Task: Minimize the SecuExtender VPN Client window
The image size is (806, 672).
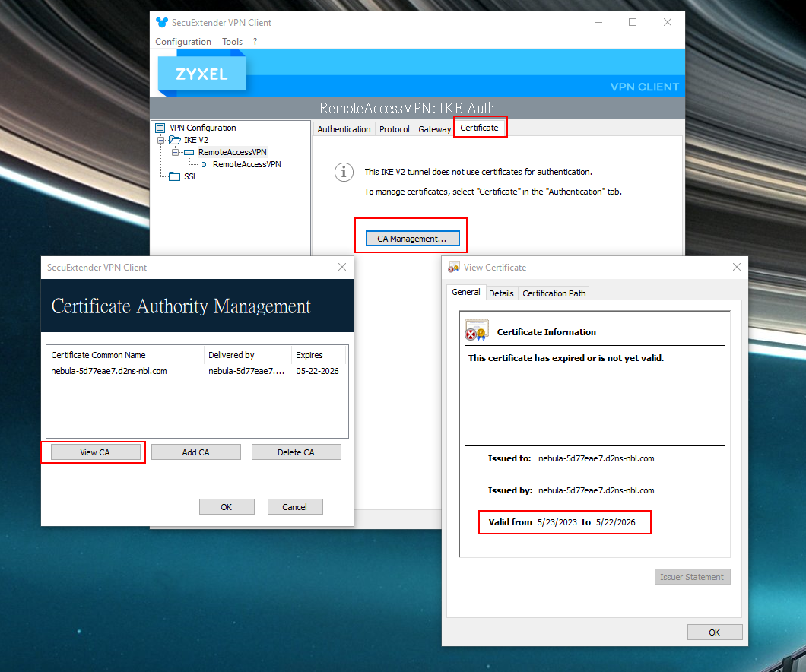Action: (x=598, y=22)
